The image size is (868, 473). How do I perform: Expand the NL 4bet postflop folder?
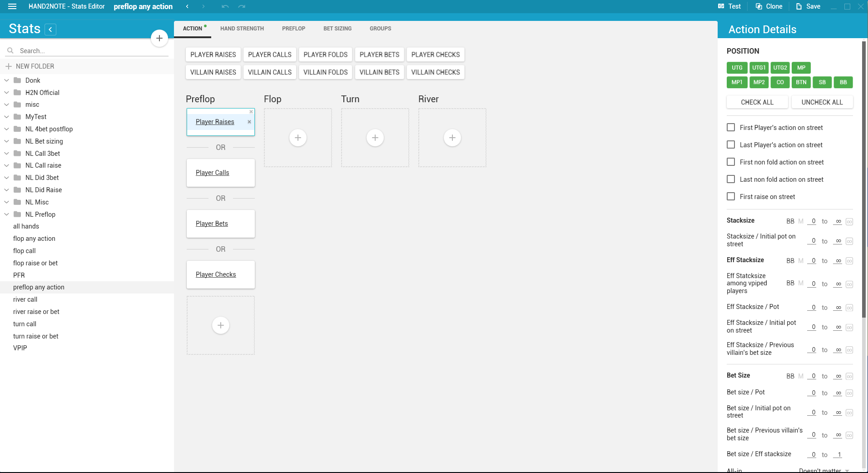(x=7, y=129)
